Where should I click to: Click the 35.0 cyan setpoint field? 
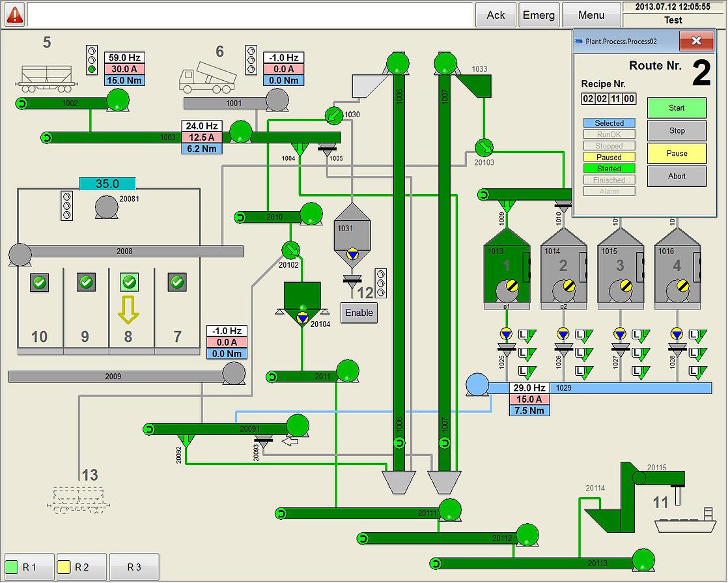point(107,184)
